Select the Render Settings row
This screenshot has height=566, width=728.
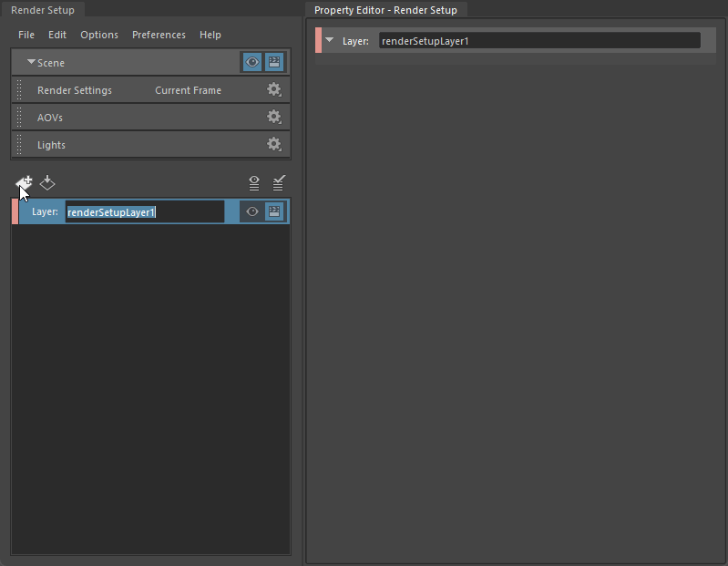pos(75,90)
